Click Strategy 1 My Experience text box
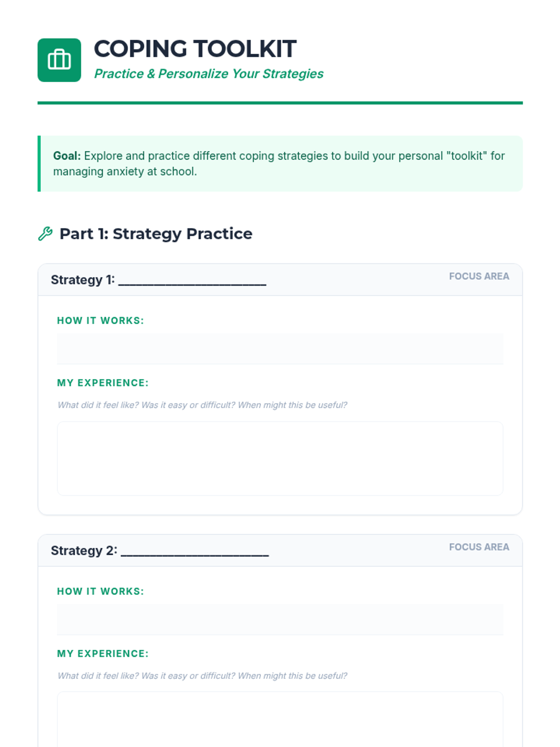Viewport: 560px width, 747px height. pyautogui.click(x=280, y=458)
